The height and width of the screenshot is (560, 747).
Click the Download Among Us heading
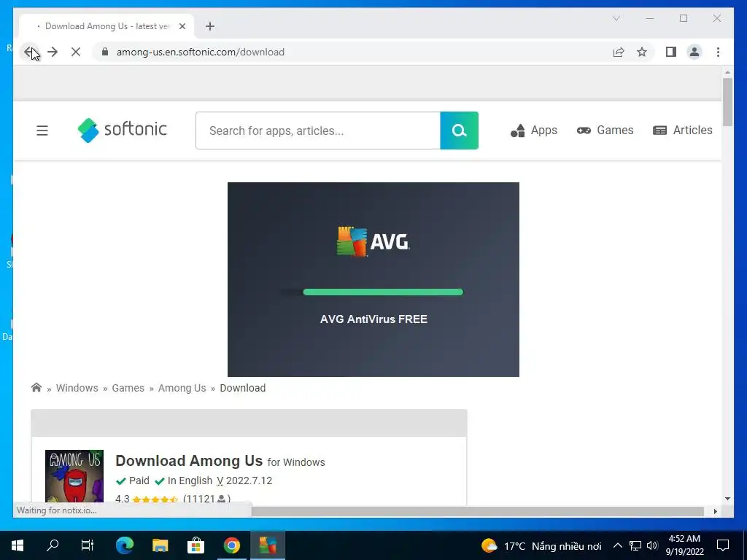point(189,461)
